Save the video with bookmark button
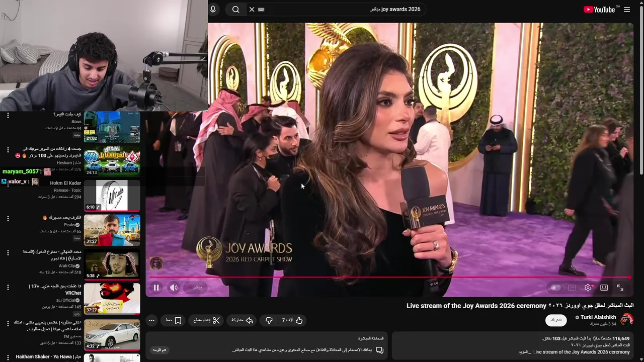This screenshot has width=644, height=362. click(174, 320)
